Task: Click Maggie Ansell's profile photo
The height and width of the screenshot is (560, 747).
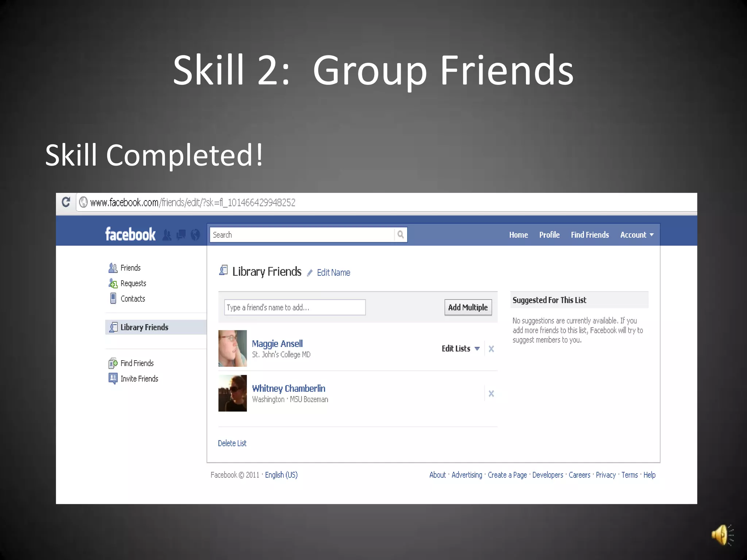Action: pos(232,349)
